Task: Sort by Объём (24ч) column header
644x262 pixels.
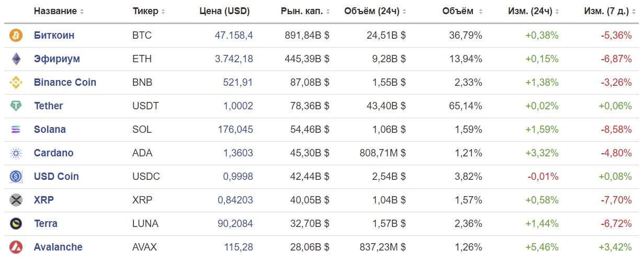Action: pyautogui.click(x=375, y=11)
